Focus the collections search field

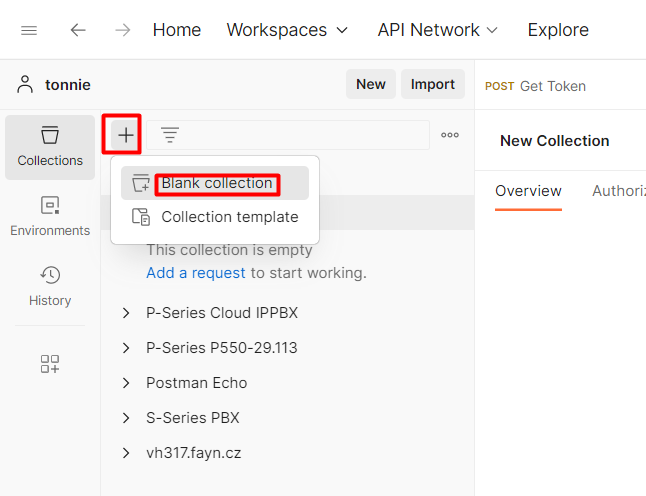(x=288, y=135)
